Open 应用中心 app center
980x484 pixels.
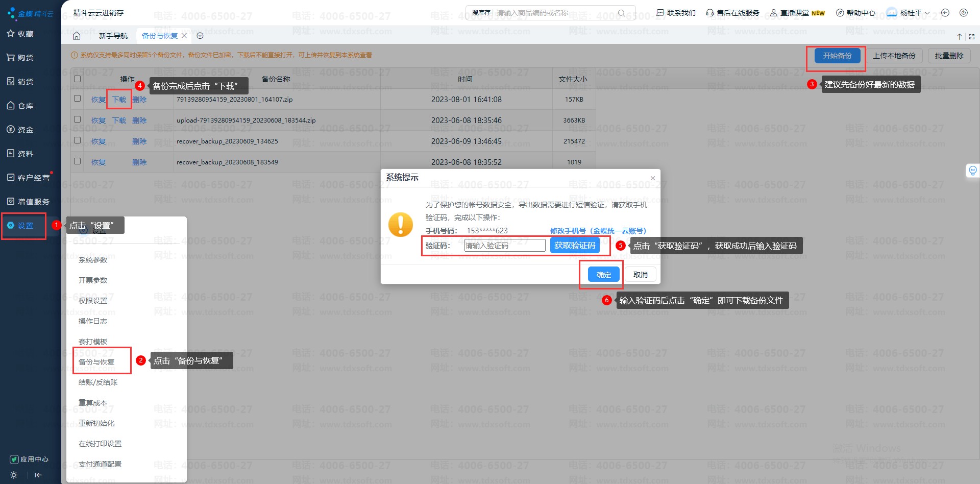click(x=30, y=459)
